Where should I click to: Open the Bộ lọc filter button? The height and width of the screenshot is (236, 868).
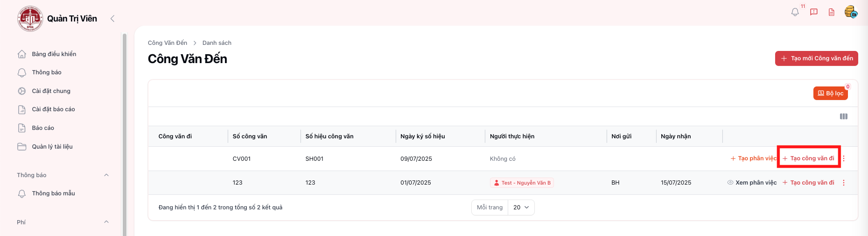[830, 93]
